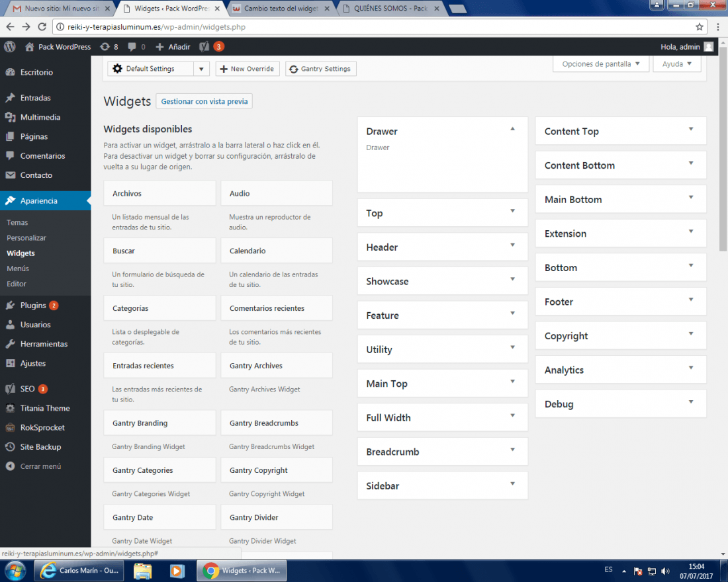Image resolution: width=728 pixels, height=582 pixels.
Task: Open Temas submenu link
Action: (17, 222)
